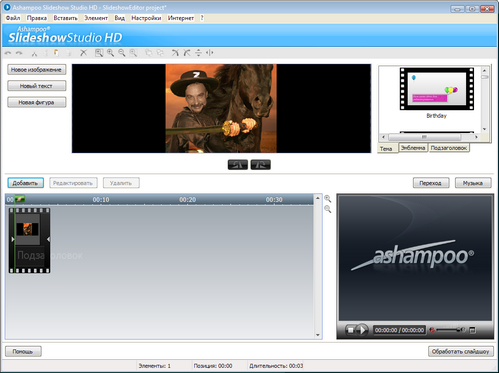This screenshot has height=373, width=499.
Task: Zoom out the timeline with lower magnifier
Action: 328,209
